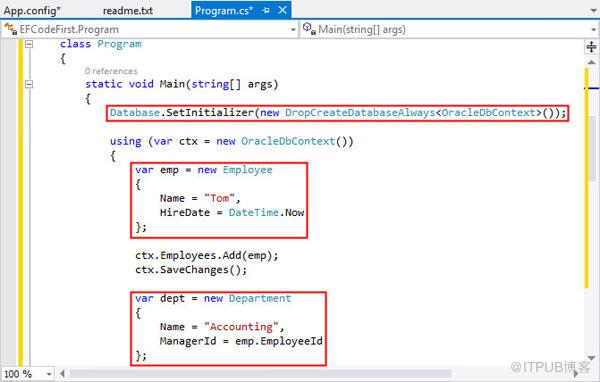Collapse the class Program code block
The height and width of the screenshot is (382, 600).
29,44
